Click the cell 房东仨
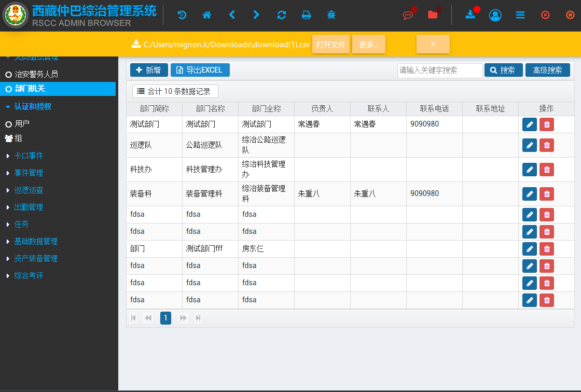The image size is (581, 392). tap(266, 249)
